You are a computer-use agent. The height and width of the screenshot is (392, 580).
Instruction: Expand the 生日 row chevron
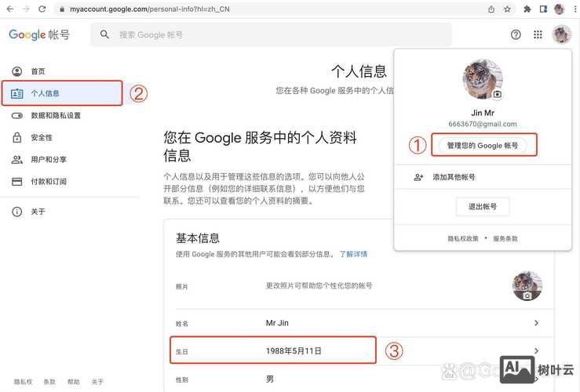(536, 350)
